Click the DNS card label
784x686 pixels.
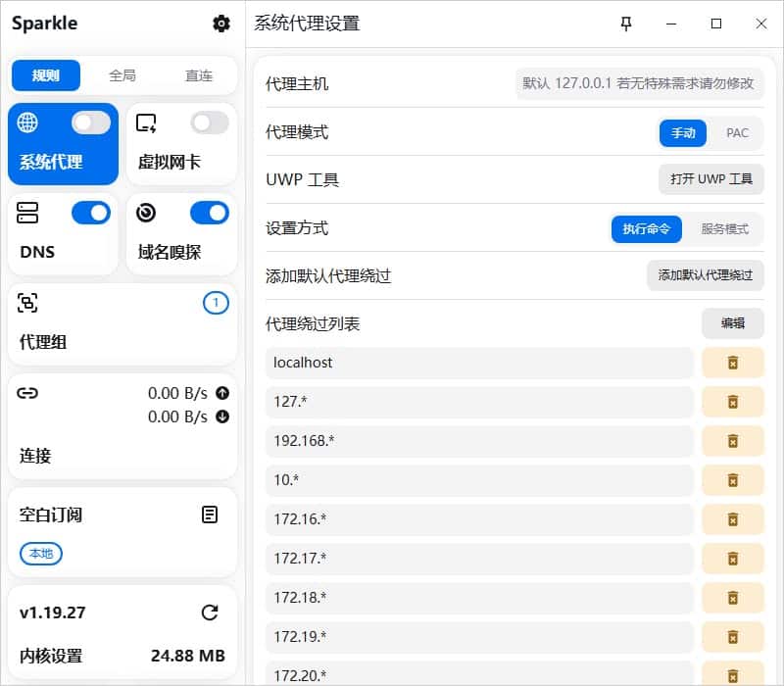[x=37, y=252]
